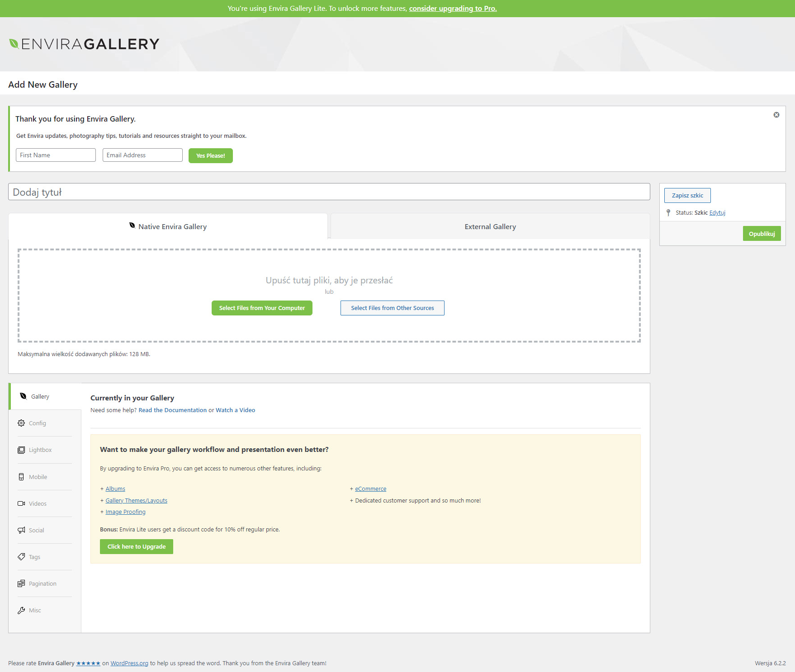
Task: Click the Add New Gallery heading
Action: [43, 85]
